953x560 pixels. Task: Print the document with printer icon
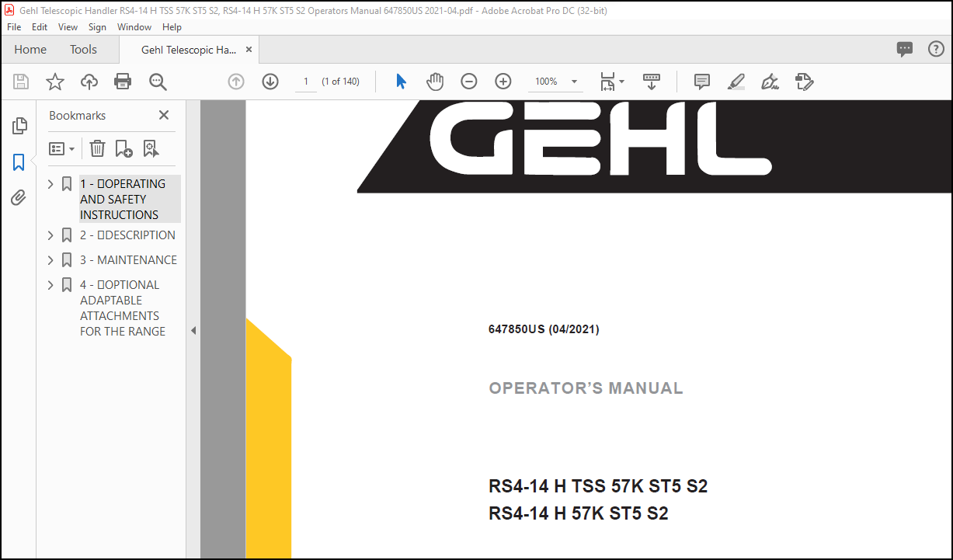(x=123, y=82)
